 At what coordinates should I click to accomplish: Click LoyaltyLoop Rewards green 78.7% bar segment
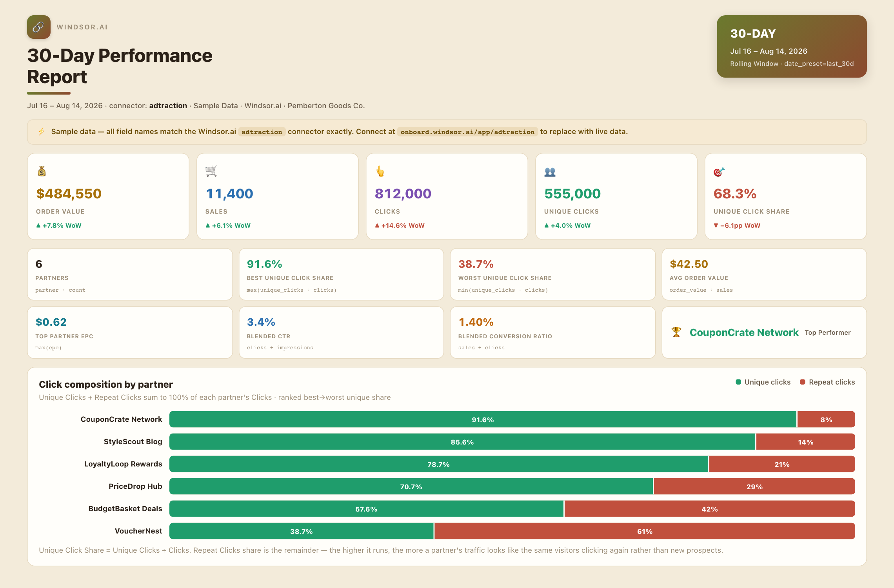point(439,464)
